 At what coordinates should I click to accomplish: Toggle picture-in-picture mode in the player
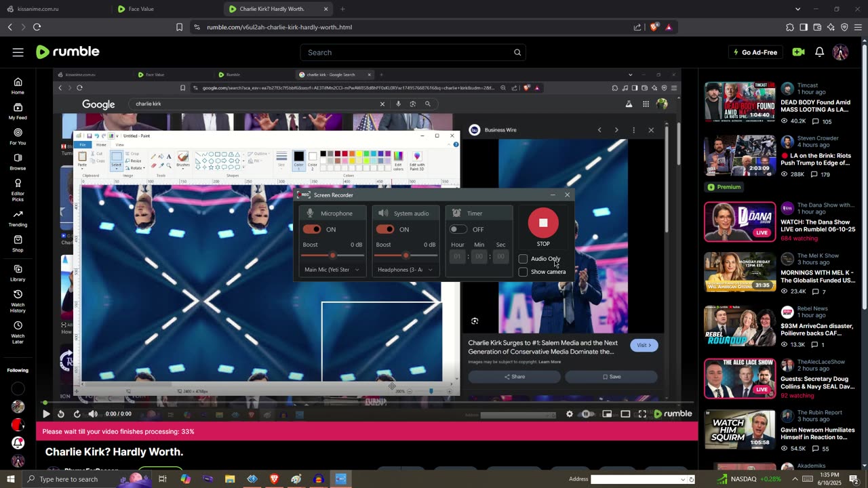pos(607,414)
